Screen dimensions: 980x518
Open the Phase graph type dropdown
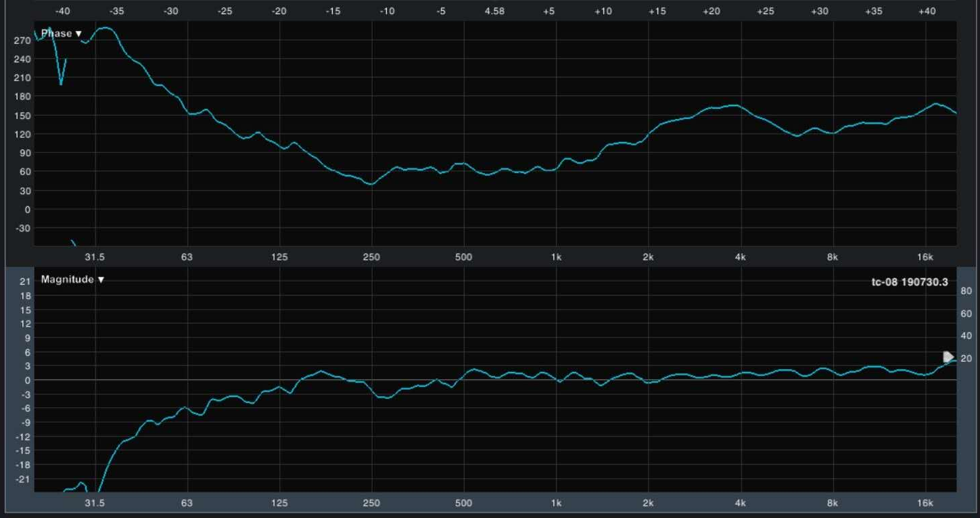(61, 34)
